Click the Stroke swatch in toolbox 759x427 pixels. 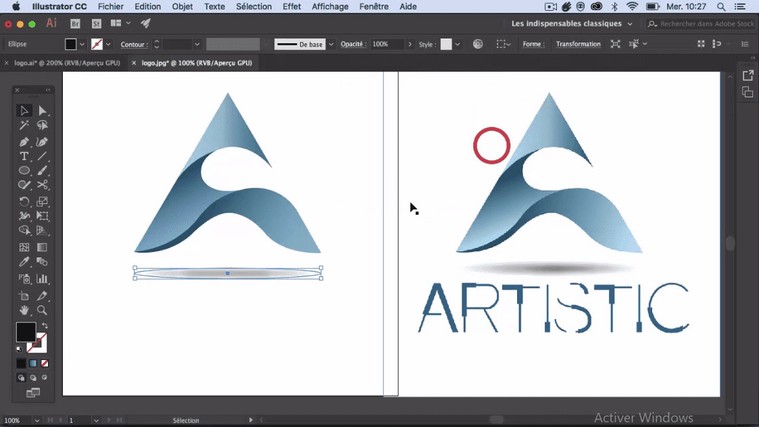click(x=40, y=345)
